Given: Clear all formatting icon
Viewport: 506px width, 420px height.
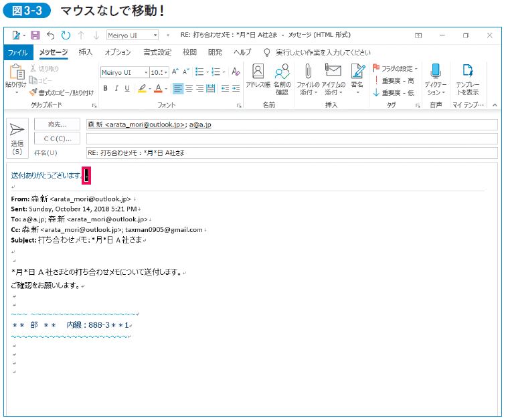Looking at the screenshot, I should point(236,72).
